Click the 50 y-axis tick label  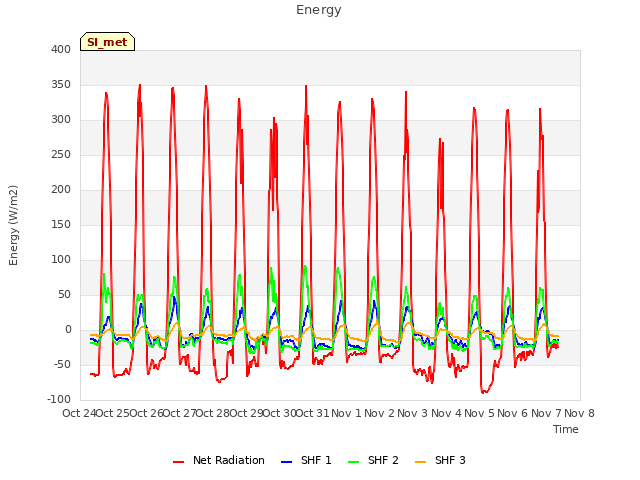coord(64,295)
